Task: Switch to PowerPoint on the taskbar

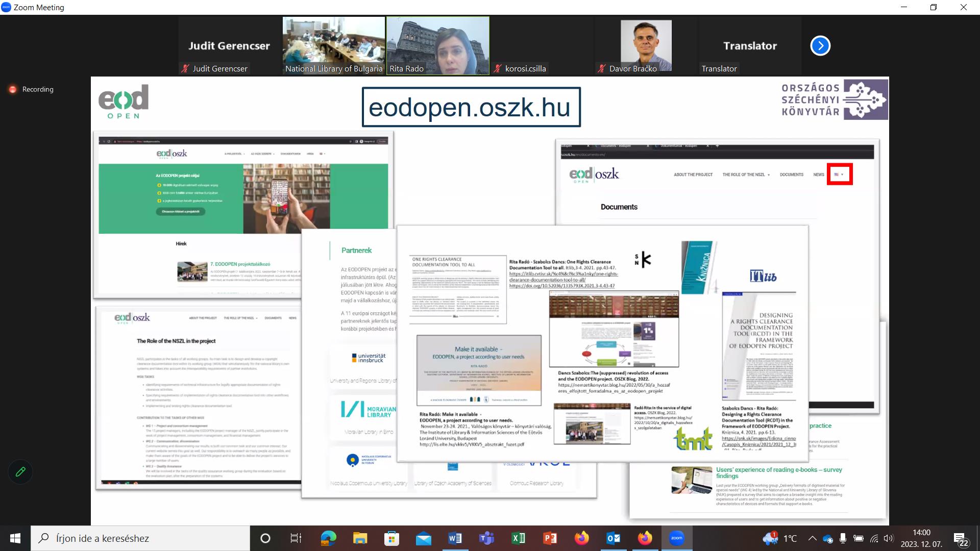Action: [x=550, y=538]
